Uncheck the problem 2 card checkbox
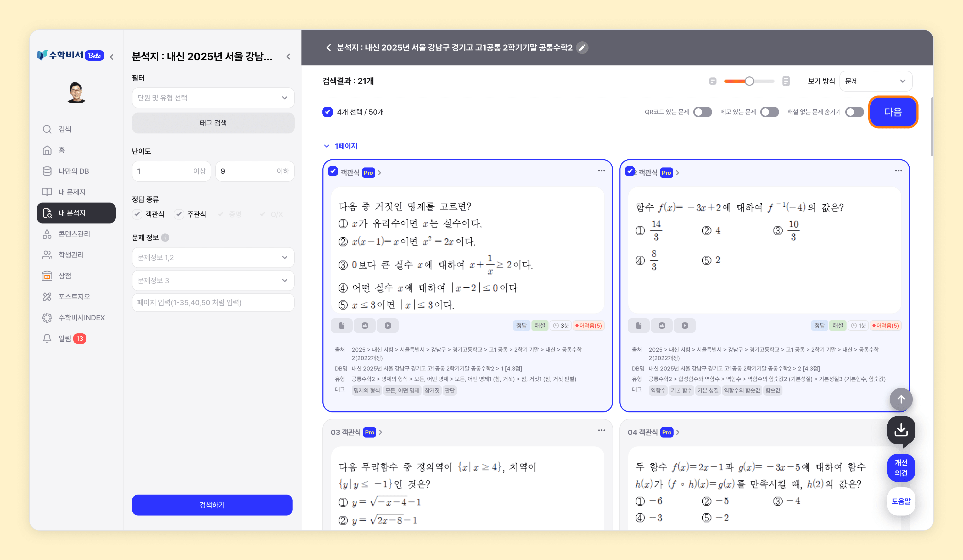 pos(630,171)
